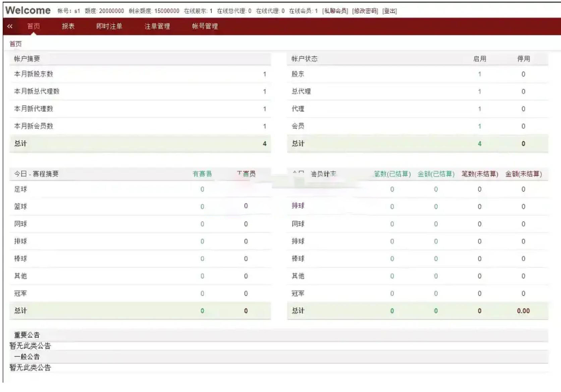Open the [修改密码] link
561x392 pixels.
(365, 11)
